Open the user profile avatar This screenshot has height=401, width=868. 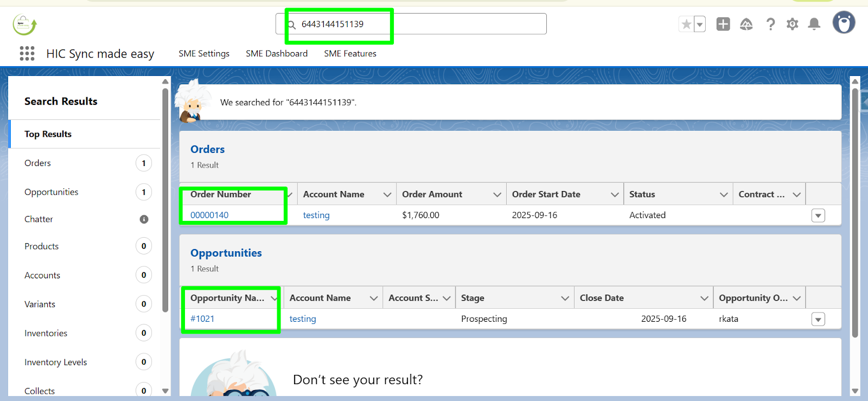(844, 23)
